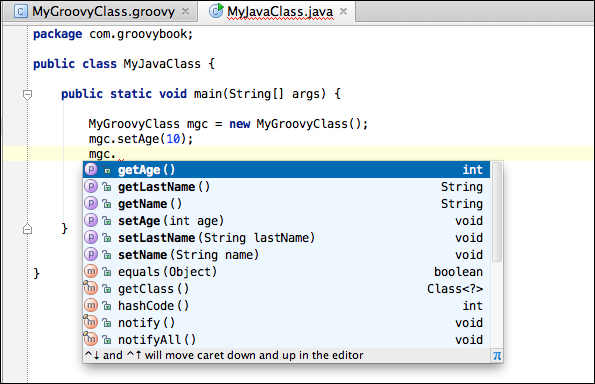
Task: Click public-access lock icon beside notifyAll()
Action: click(x=107, y=340)
